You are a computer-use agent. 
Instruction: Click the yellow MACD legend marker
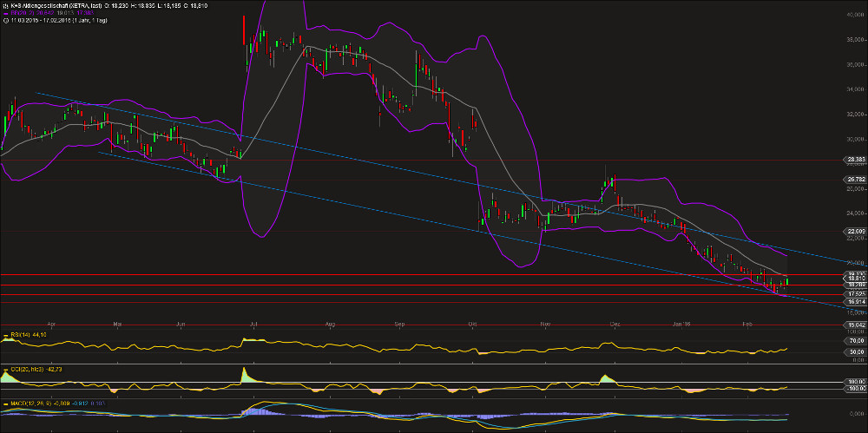coord(5,404)
